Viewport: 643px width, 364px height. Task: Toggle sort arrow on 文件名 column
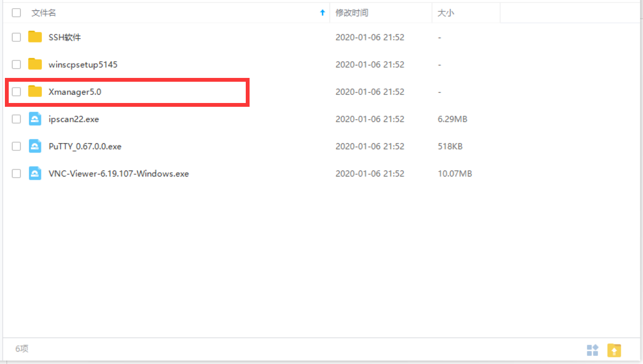[x=323, y=13]
